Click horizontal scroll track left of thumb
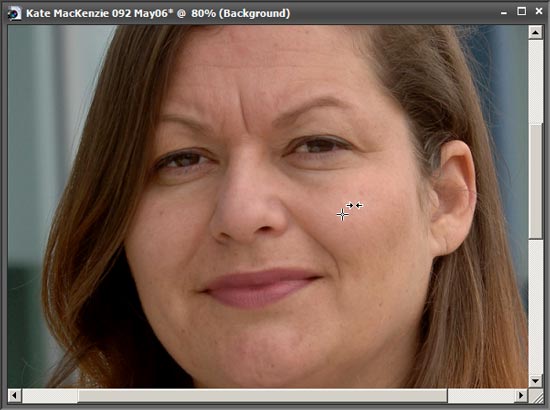Viewport: 550px width, 410px height. point(49,395)
